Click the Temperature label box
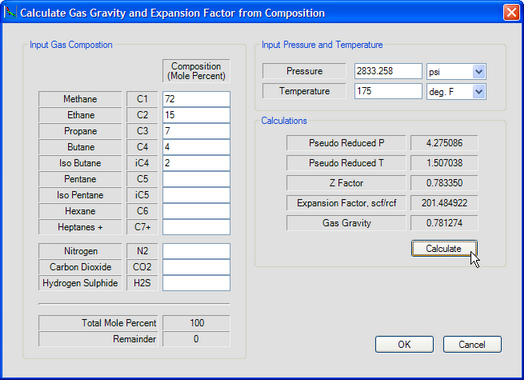 click(x=304, y=91)
